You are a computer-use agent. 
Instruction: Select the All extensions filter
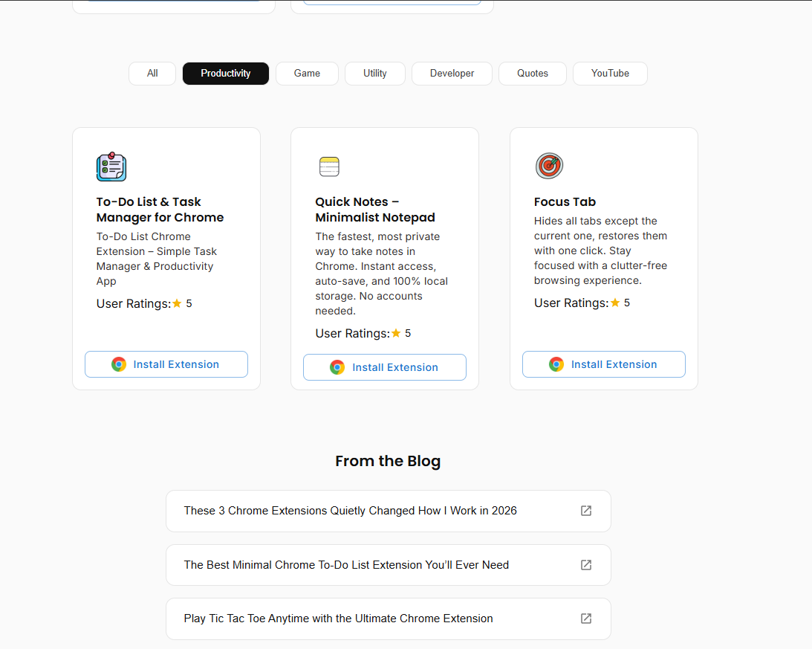pos(152,73)
